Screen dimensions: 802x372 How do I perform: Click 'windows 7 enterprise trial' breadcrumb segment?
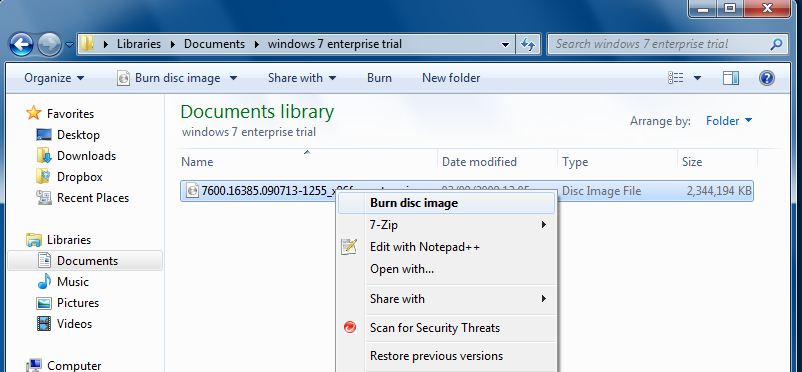(x=335, y=44)
